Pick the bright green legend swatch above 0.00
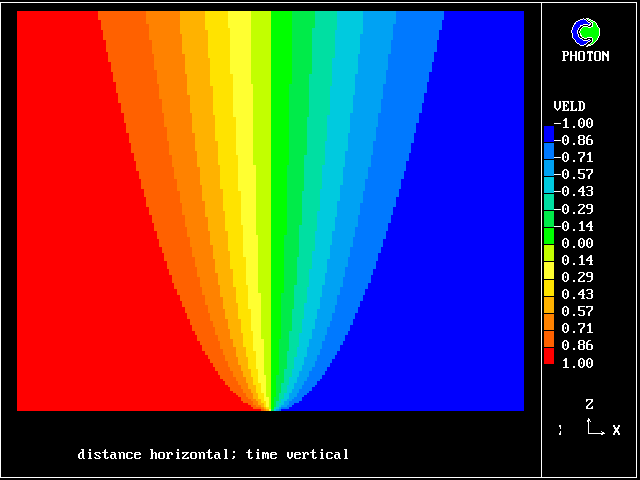 pyautogui.click(x=548, y=235)
